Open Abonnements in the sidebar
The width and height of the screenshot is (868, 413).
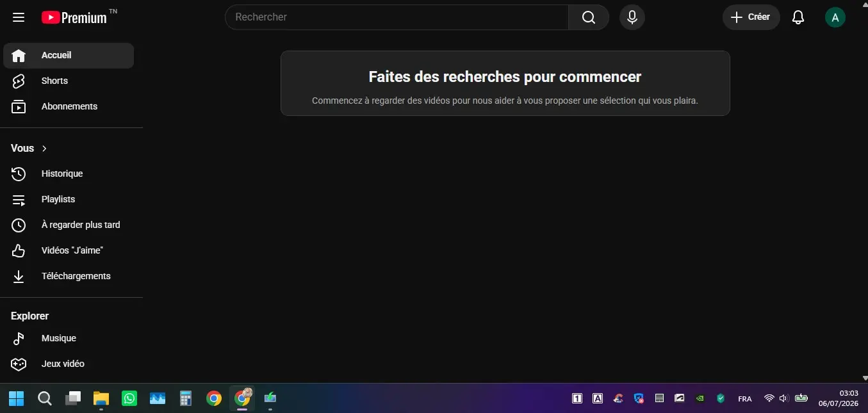(x=69, y=106)
